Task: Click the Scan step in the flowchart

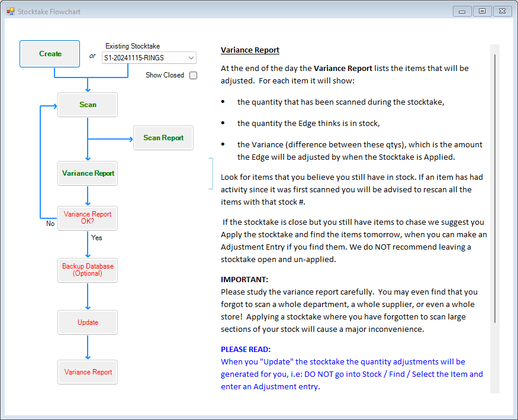Action: pyautogui.click(x=87, y=104)
